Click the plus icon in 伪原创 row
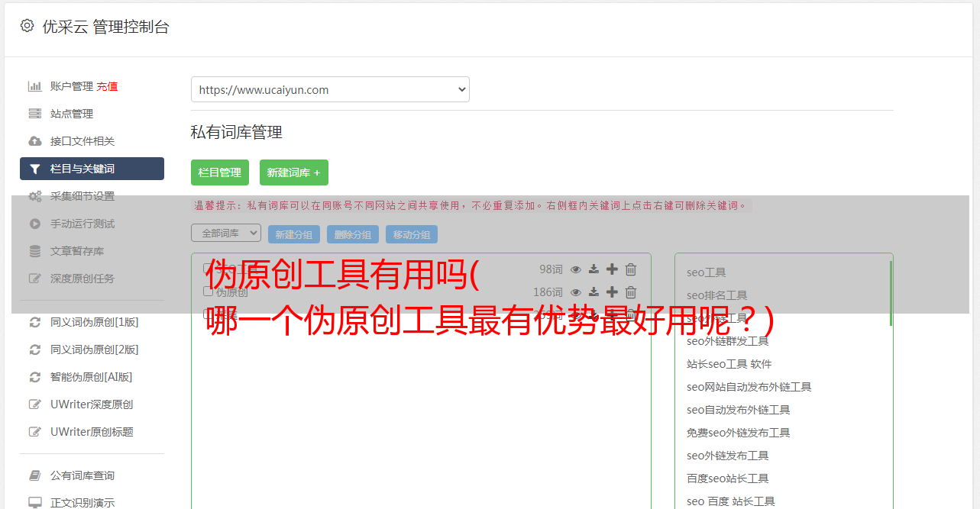The width and height of the screenshot is (980, 509). [x=612, y=292]
